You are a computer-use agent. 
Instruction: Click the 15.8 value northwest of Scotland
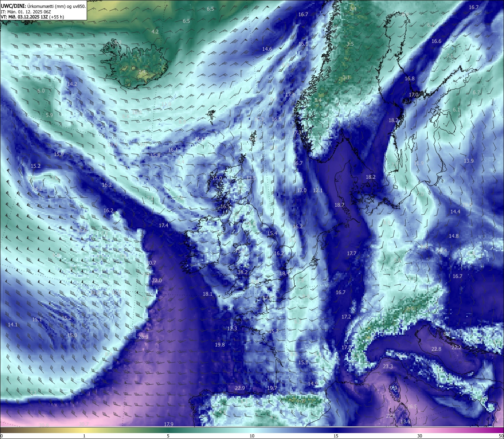(x=156, y=155)
